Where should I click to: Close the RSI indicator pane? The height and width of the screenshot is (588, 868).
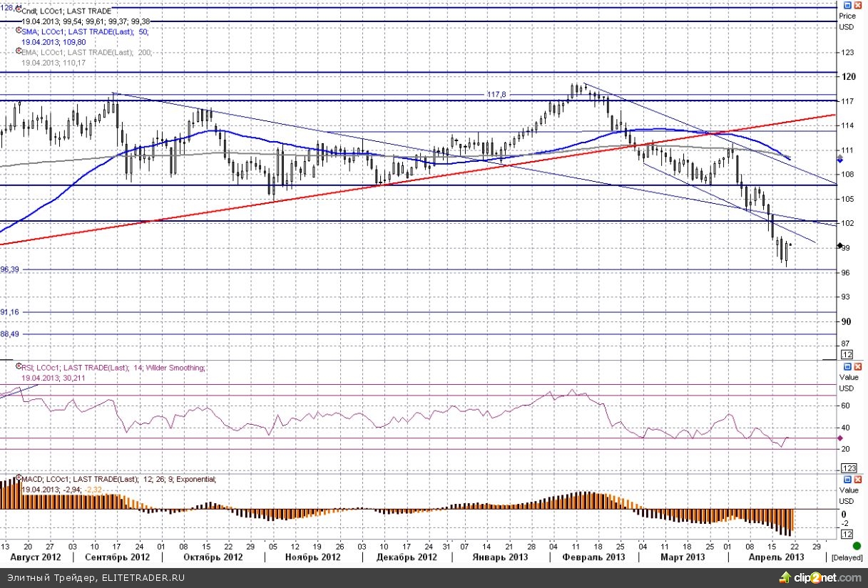pyautogui.click(x=858, y=366)
